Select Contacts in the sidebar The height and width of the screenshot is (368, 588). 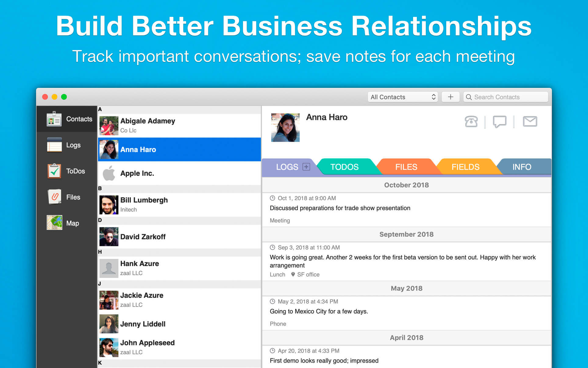[x=69, y=119]
